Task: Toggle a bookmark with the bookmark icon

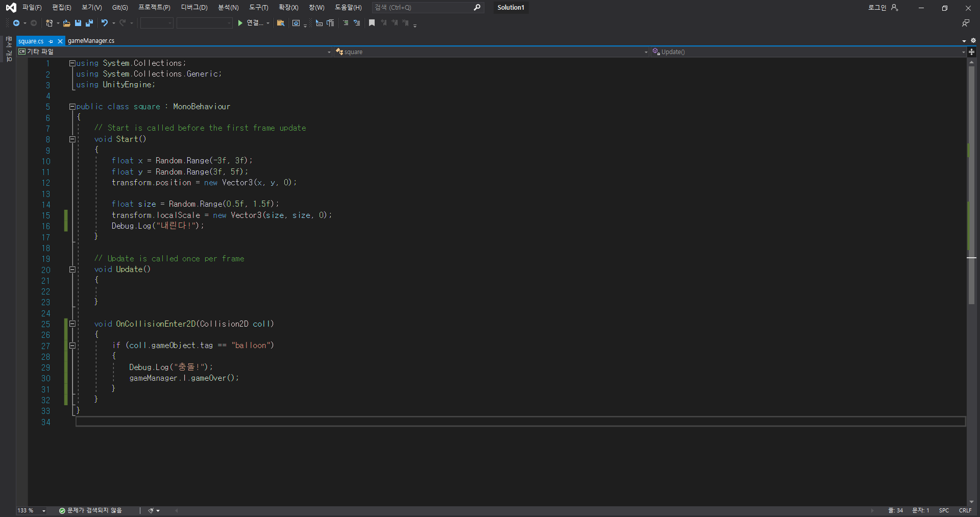Action: point(372,23)
